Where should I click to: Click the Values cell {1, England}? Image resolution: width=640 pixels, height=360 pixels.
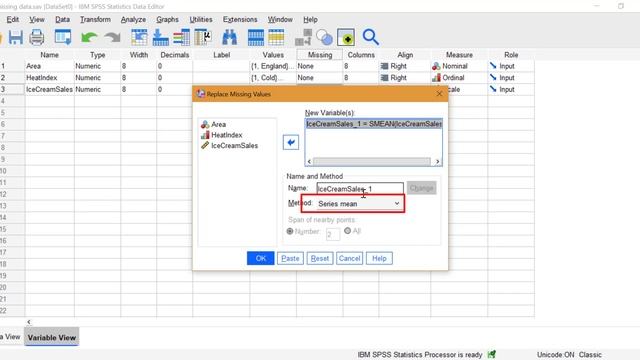click(x=273, y=66)
